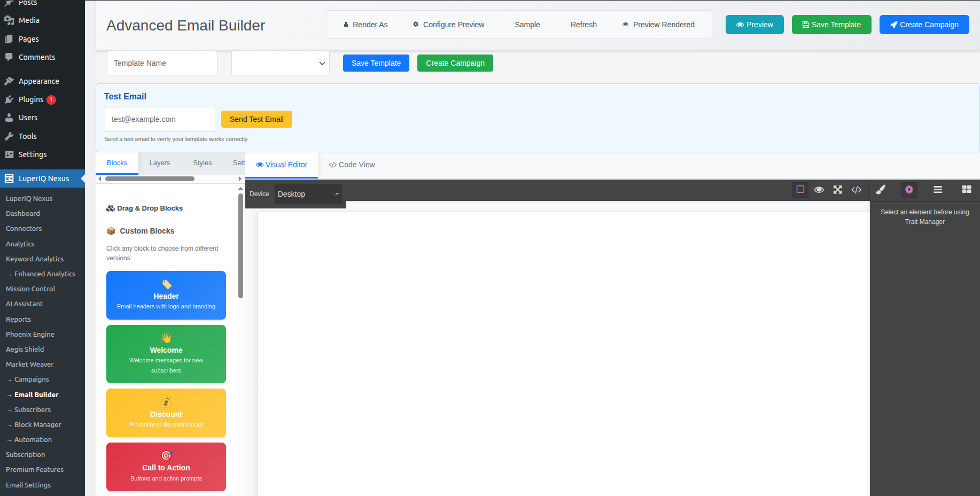Open the Render As menu
Screen dimensions: 980x496
click(x=365, y=25)
